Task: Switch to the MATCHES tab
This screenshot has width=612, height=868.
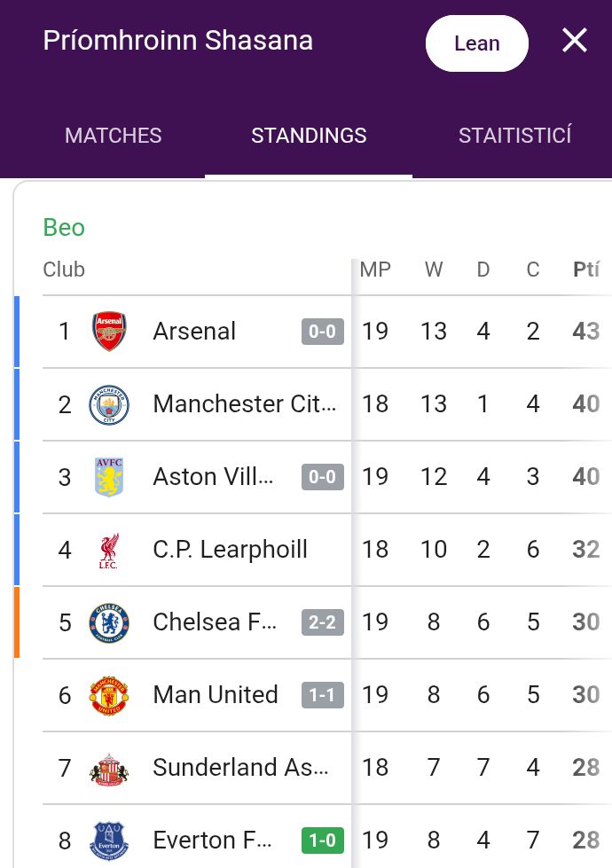Action: pos(114,136)
